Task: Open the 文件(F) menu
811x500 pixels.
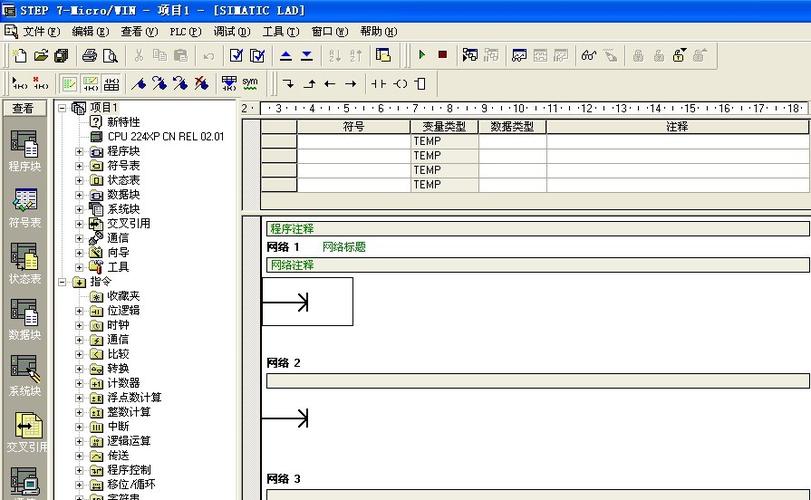Action: coord(41,32)
